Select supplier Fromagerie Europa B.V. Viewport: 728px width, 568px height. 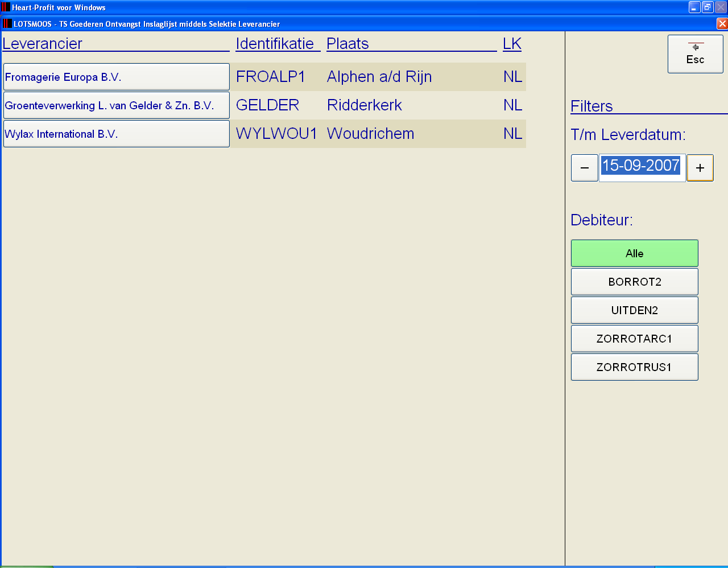(117, 77)
